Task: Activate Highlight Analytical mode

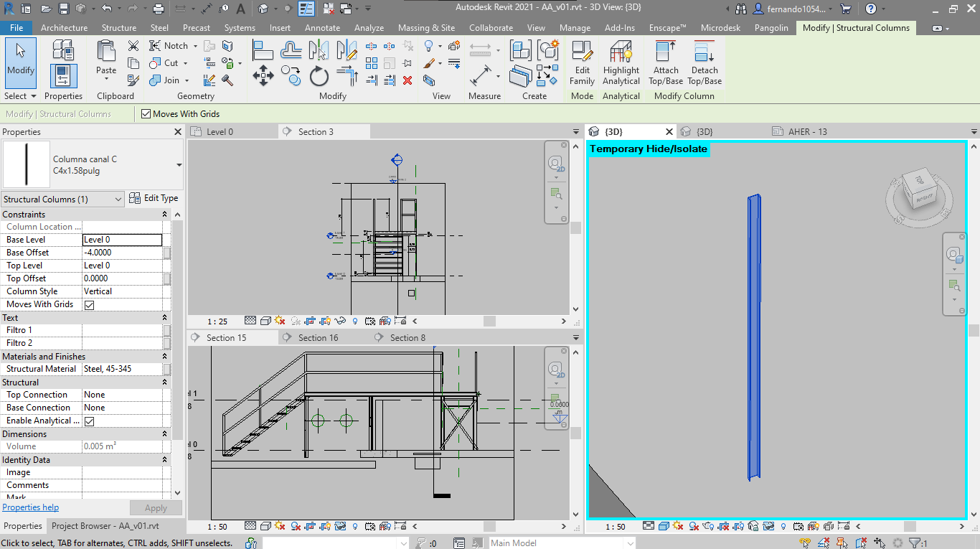Action: point(621,63)
